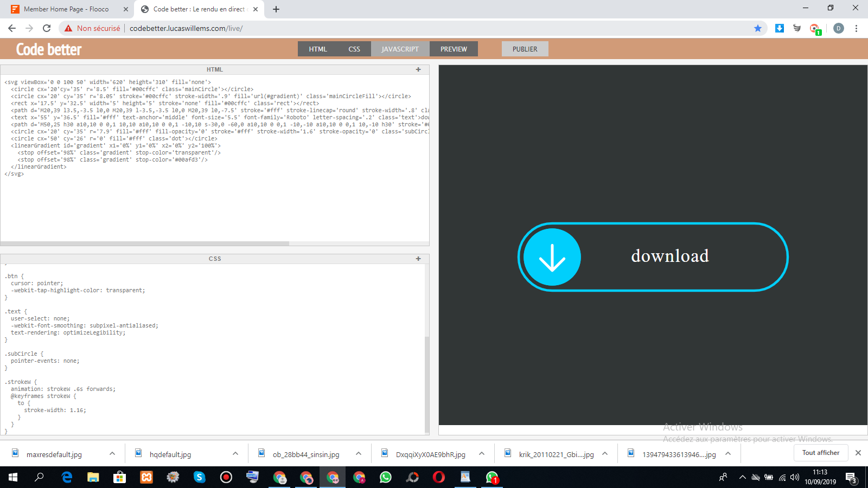Expand the HTML panel with its plus sign
The width and height of the screenshot is (868, 488).
click(x=418, y=69)
